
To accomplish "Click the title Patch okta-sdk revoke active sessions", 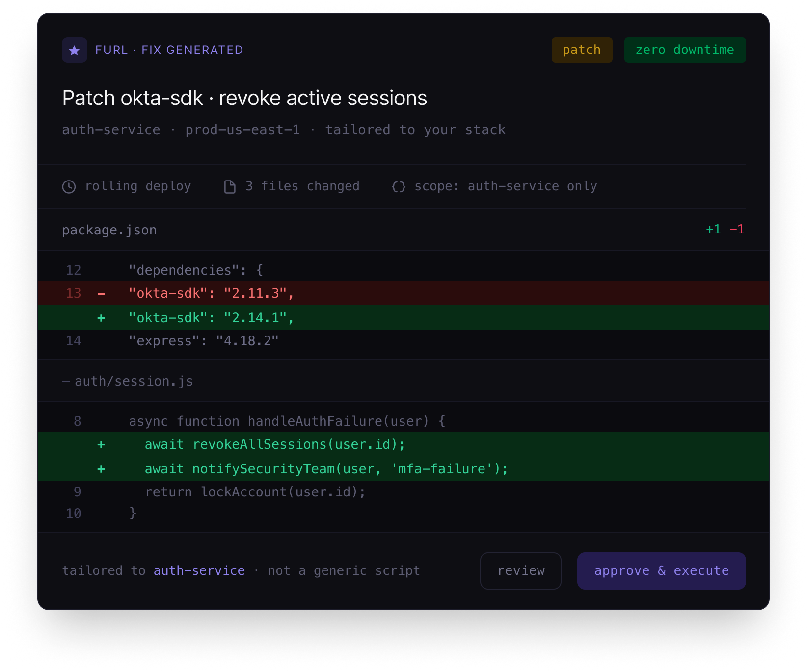I will [244, 98].
